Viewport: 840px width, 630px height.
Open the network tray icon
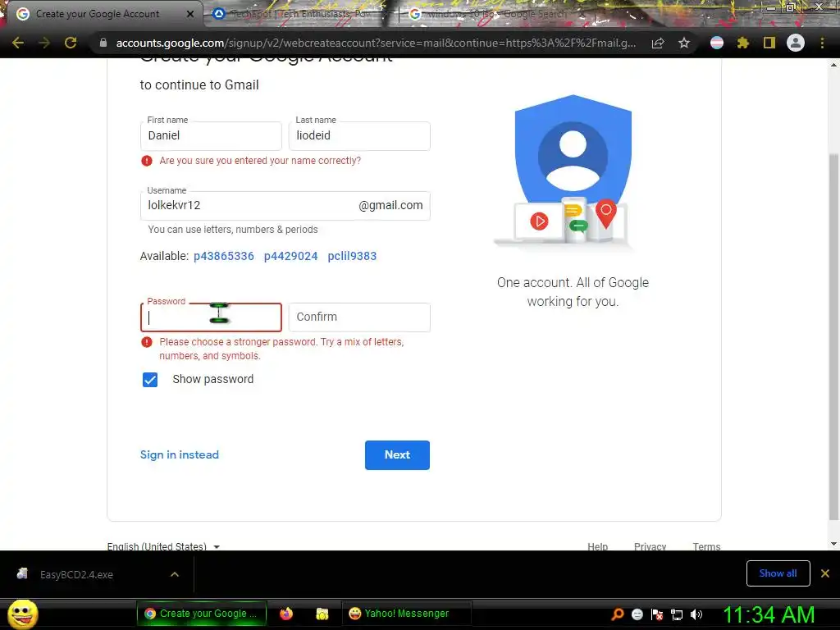pyautogui.click(x=677, y=614)
